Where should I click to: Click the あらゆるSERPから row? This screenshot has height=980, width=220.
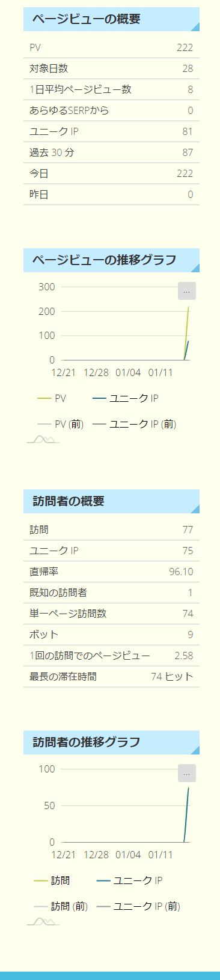point(111,110)
